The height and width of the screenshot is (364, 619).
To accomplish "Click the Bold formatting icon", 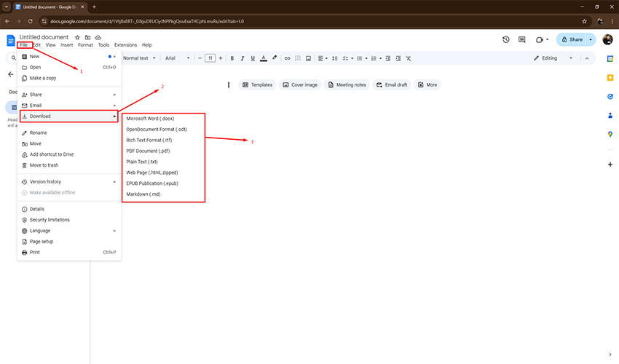I will [x=232, y=58].
